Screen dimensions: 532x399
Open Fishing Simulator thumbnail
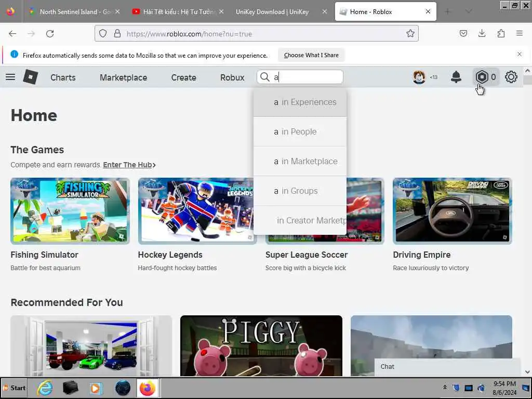pos(70,211)
